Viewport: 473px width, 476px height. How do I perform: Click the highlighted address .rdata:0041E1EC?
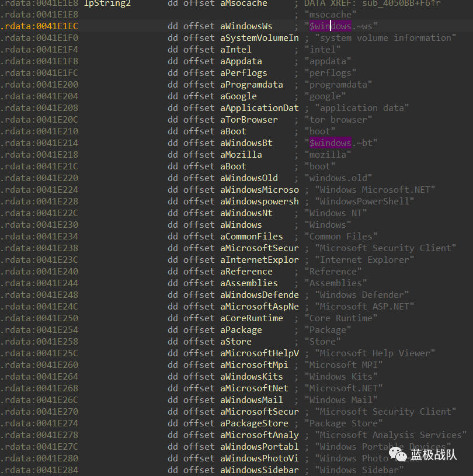39,26
